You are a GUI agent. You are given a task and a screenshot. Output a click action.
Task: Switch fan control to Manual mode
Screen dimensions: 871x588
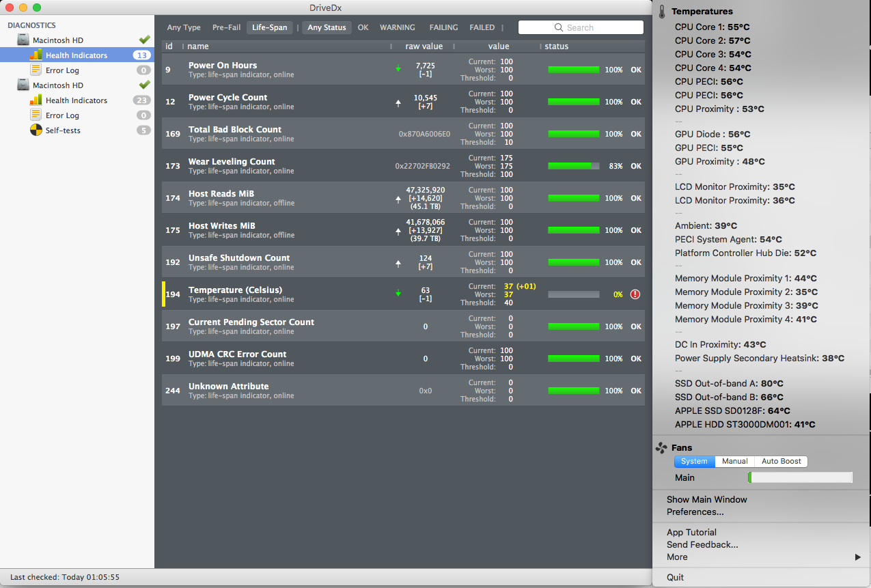point(735,462)
